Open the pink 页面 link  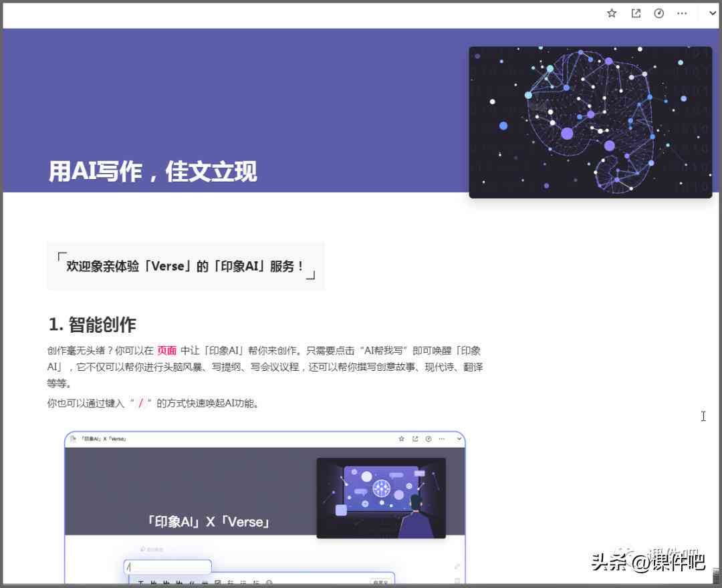166,351
